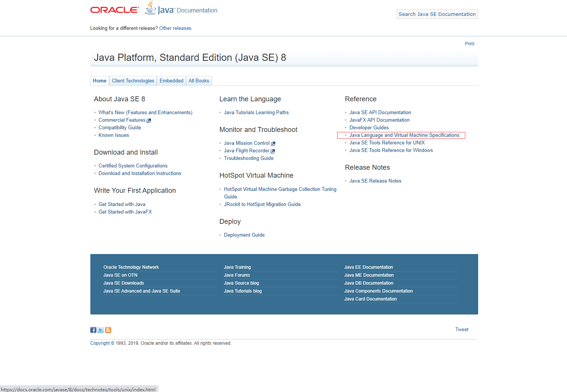Open Java Card Documentation footer link

370,299
